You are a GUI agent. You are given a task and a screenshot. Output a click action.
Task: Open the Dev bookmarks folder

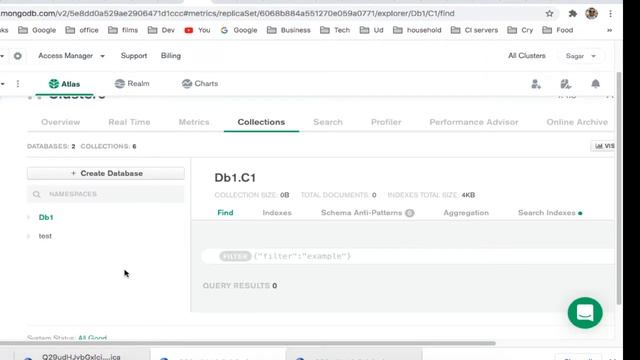pos(162,30)
